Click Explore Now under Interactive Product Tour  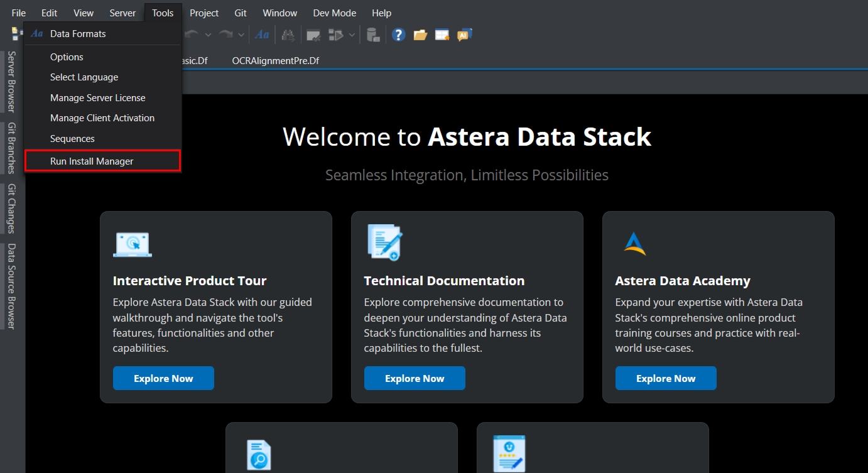[x=163, y=378]
